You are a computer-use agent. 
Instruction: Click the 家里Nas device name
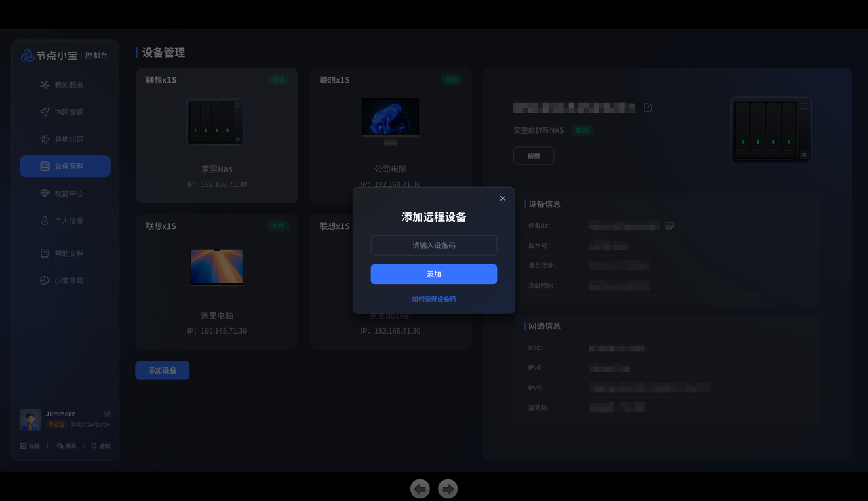tap(217, 169)
